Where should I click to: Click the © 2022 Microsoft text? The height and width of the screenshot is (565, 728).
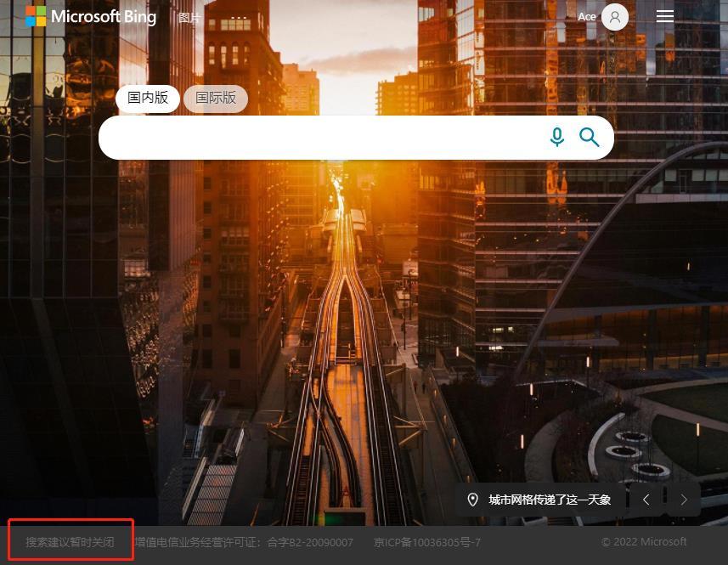pos(644,542)
